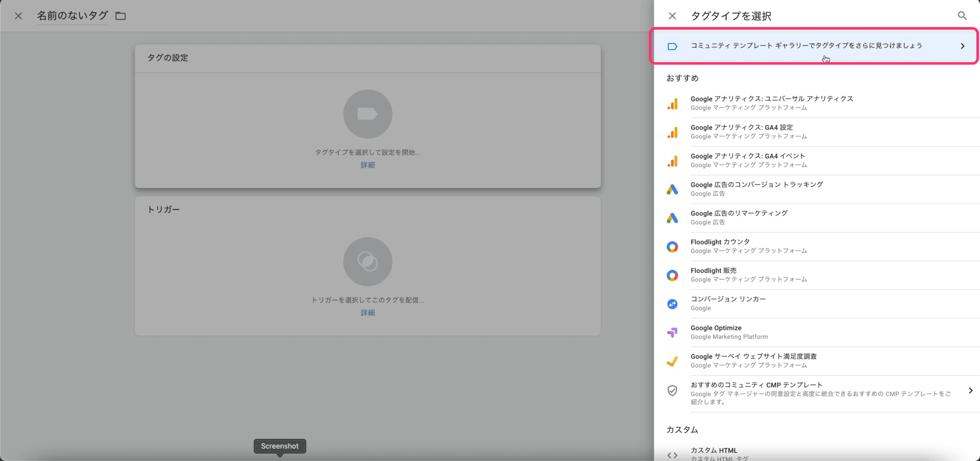Image resolution: width=980 pixels, height=461 pixels.
Task: Open 詳細 link under タグの設定
Action: [368, 165]
